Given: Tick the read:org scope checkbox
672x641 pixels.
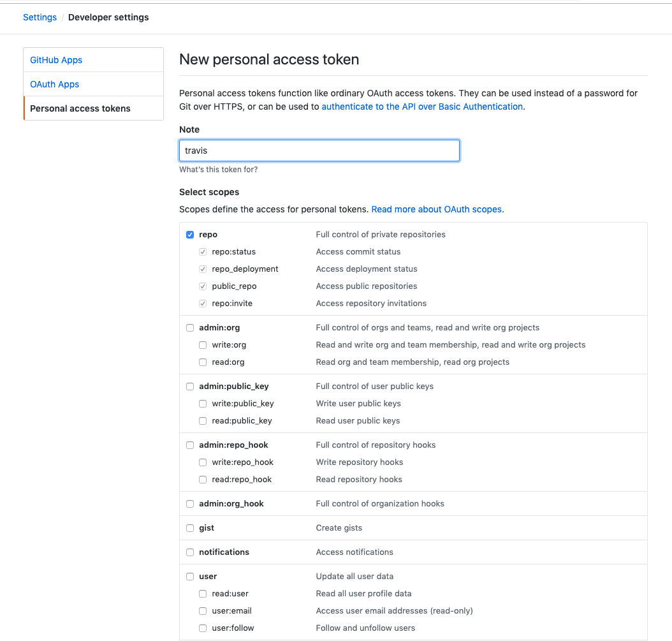Looking at the screenshot, I should 203,362.
